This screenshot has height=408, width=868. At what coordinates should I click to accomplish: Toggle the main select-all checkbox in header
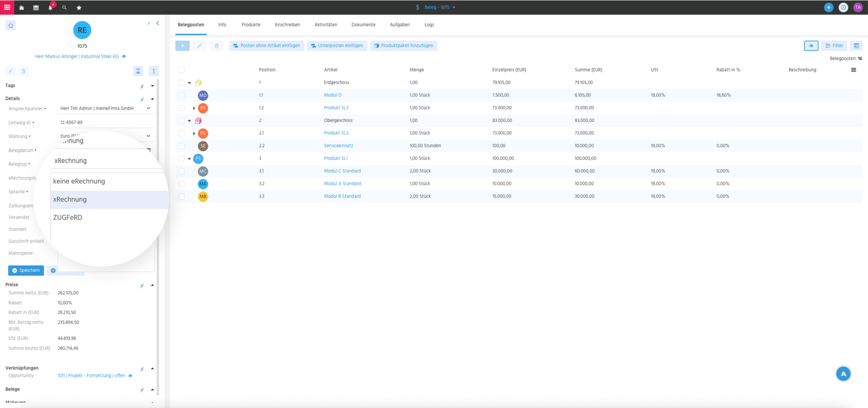click(x=182, y=69)
